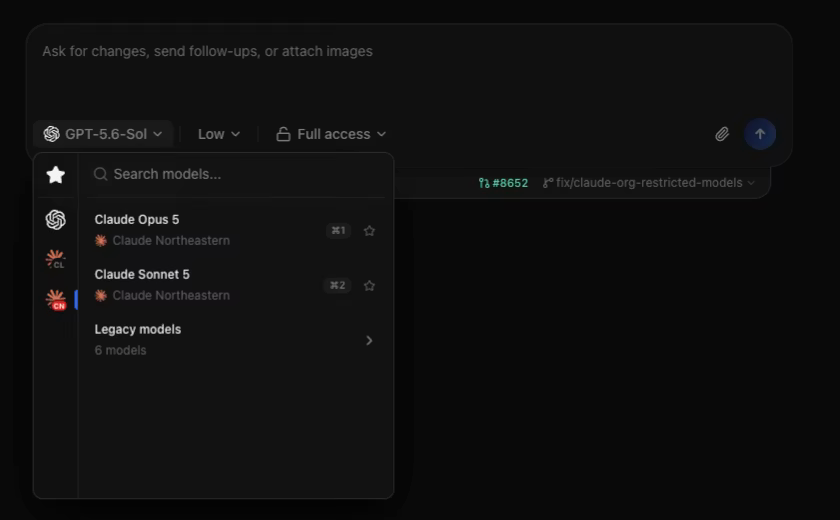Select the Claude CL provider icon
This screenshot has width=840, height=520.
56,259
